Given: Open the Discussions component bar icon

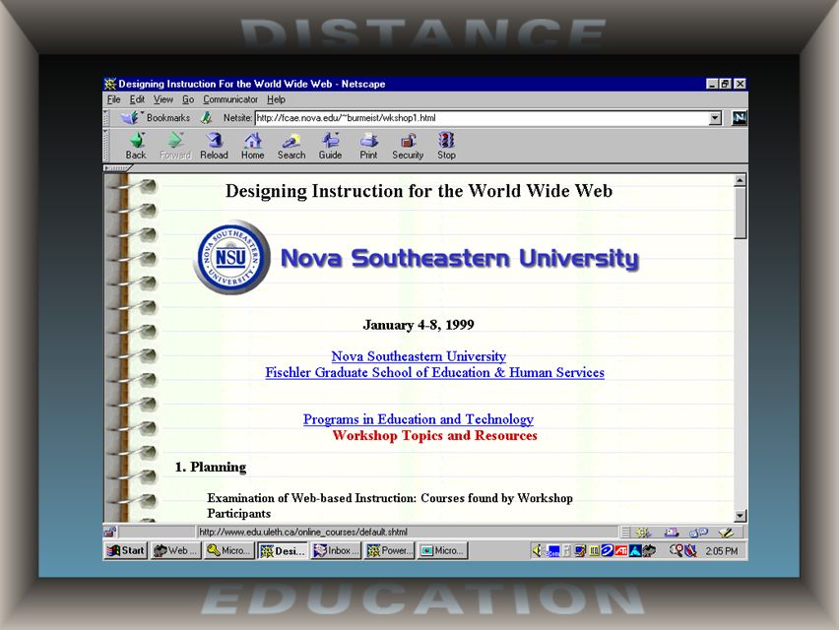Looking at the screenshot, I should (698, 532).
